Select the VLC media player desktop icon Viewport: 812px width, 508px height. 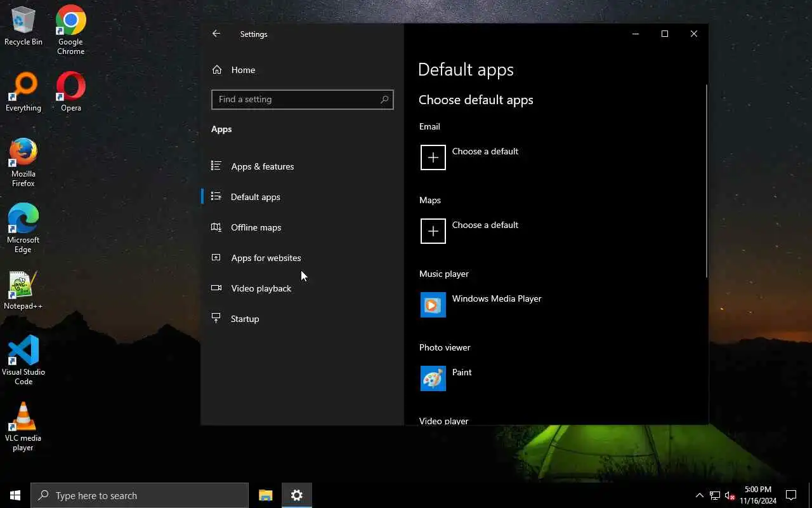tap(23, 426)
